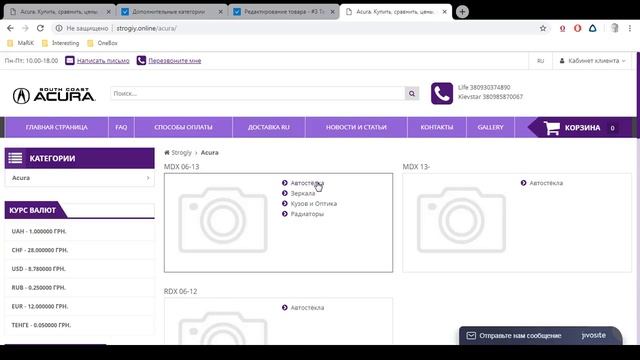Screen dimensions: 640x360
Task: Click the MDX 13- heading
Action: [416, 167]
